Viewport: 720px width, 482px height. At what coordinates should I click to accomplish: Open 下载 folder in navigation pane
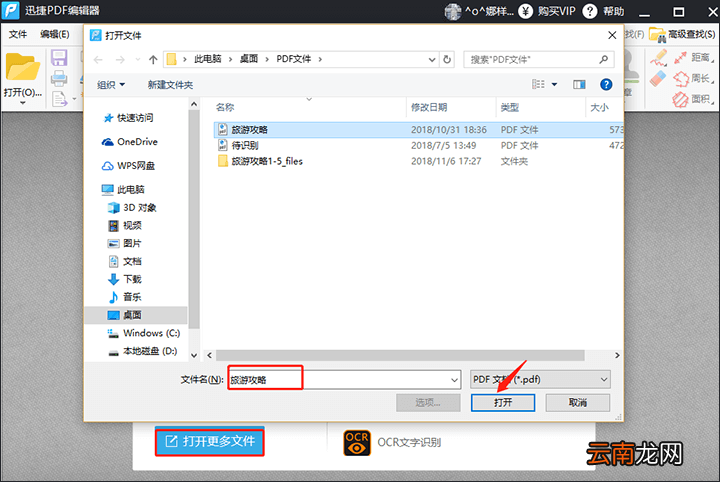[x=124, y=279]
